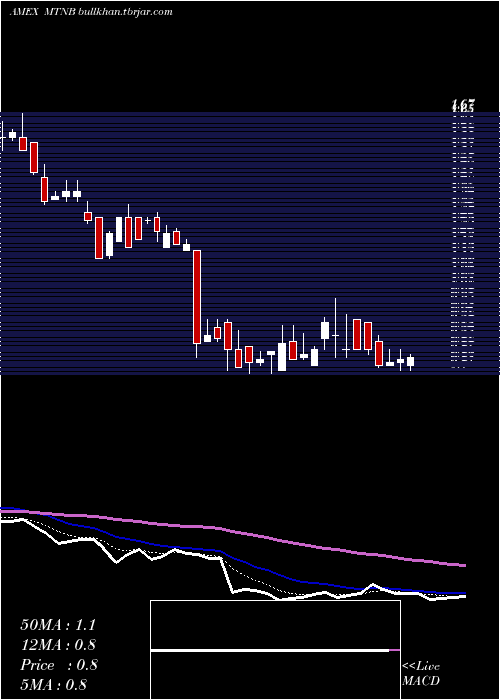Click the <<Live MACD label
500x700 pixels.
coord(421,673)
